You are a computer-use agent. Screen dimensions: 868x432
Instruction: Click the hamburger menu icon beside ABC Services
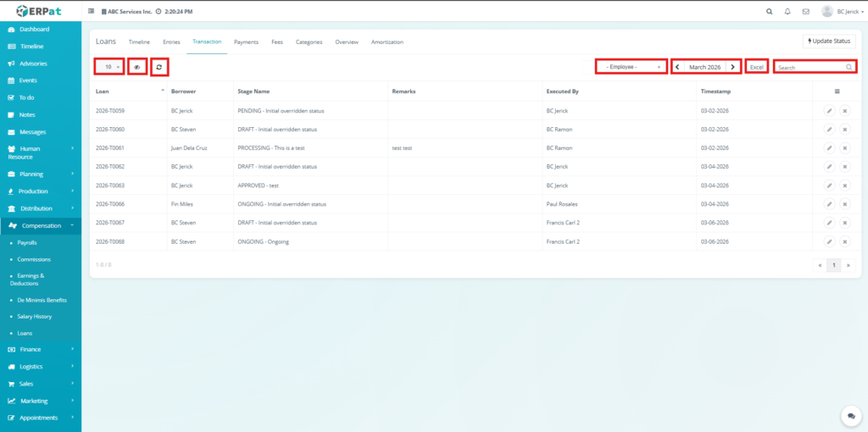click(x=92, y=12)
